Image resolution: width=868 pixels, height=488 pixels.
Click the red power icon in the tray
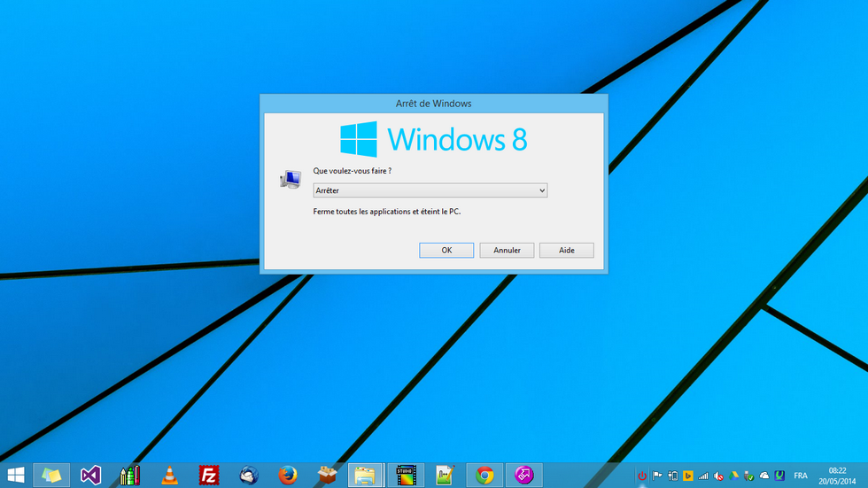pyautogui.click(x=641, y=476)
